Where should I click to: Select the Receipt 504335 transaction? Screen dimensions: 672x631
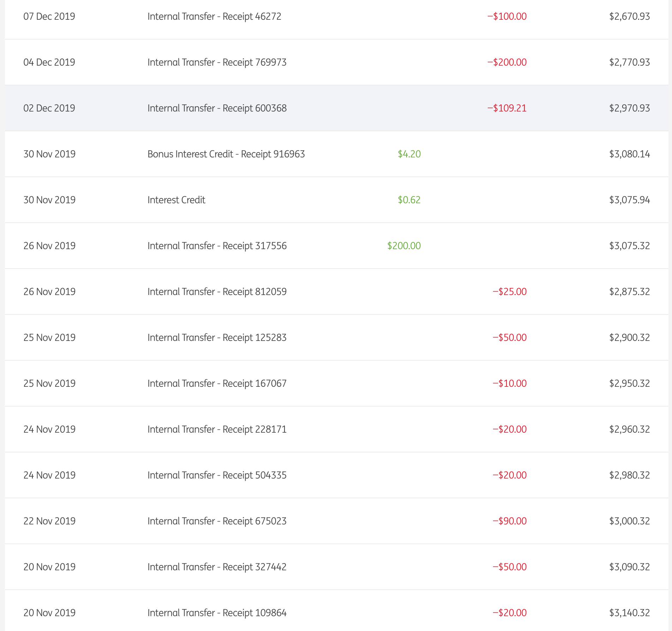click(x=217, y=475)
